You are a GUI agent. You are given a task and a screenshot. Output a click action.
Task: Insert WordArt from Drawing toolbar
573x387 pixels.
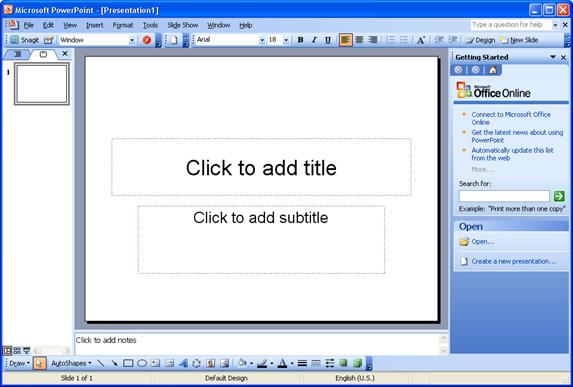(183, 363)
